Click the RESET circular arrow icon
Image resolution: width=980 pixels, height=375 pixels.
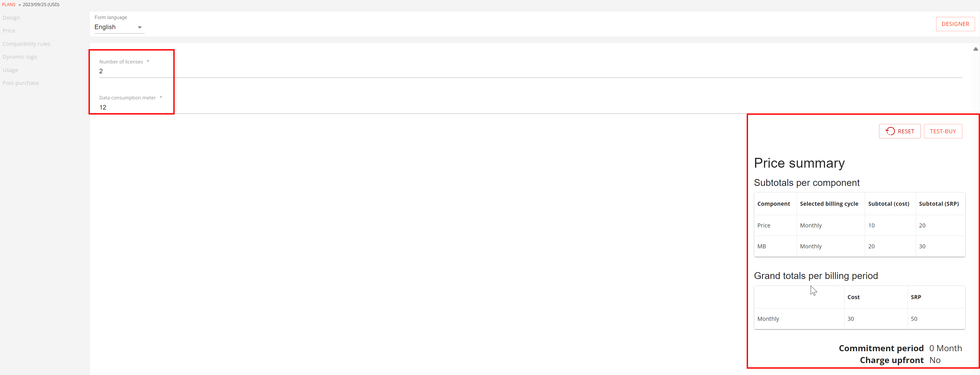click(890, 131)
